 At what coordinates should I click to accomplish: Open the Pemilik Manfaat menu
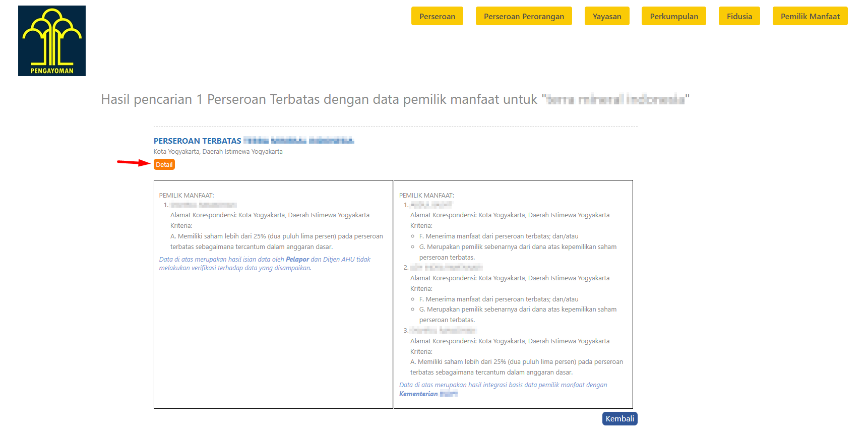(x=810, y=16)
